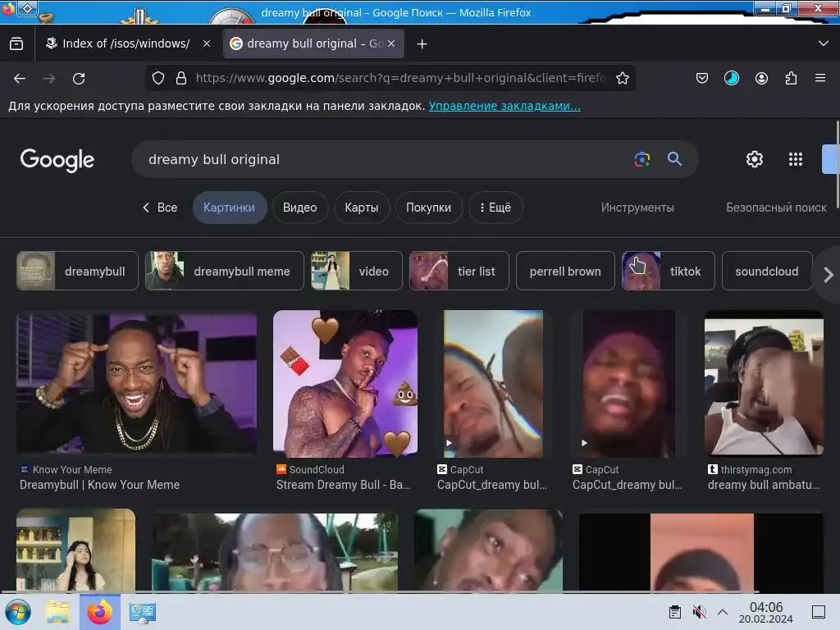
Task: Go to Все results tab
Action: pos(160,208)
